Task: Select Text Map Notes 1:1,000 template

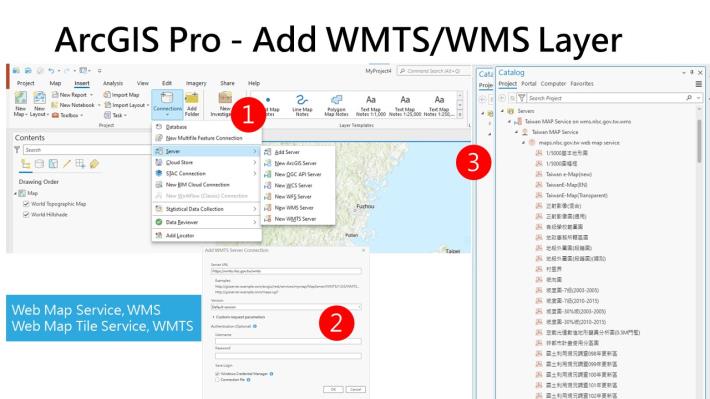Action: coord(370,105)
